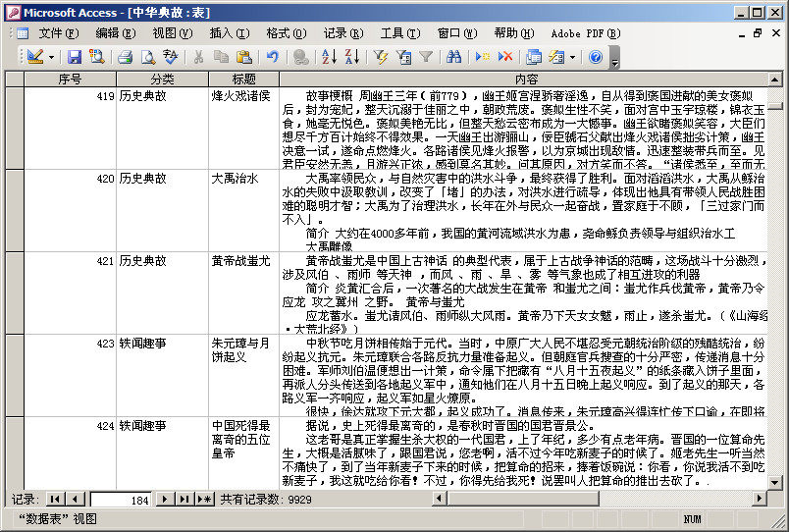Open the Toolbar Options chevron
This screenshot has width=789, height=532.
pyautogui.click(x=614, y=57)
